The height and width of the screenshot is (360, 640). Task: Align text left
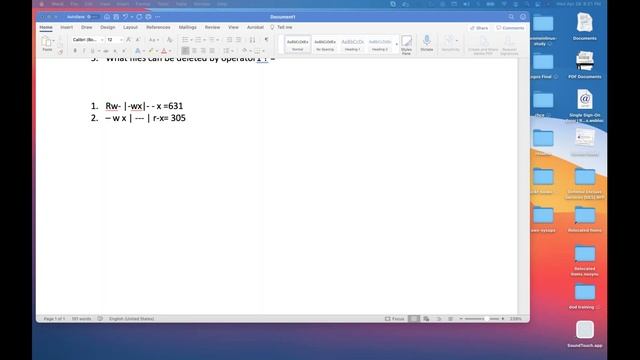[x=185, y=51]
